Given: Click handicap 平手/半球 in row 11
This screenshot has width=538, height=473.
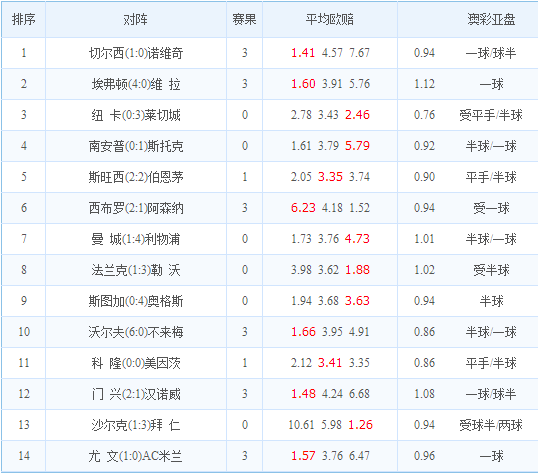Looking at the screenshot, I should tap(491, 363).
